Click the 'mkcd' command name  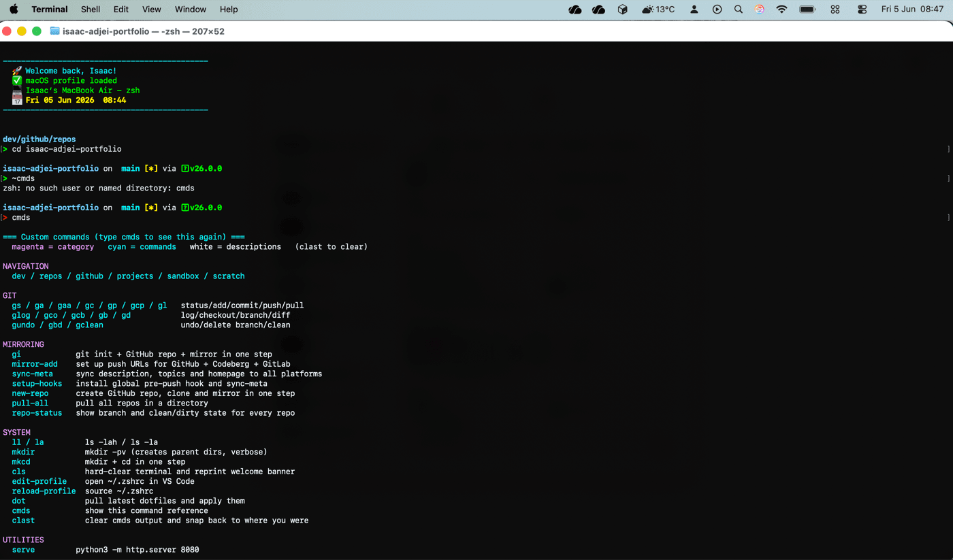tap(21, 461)
